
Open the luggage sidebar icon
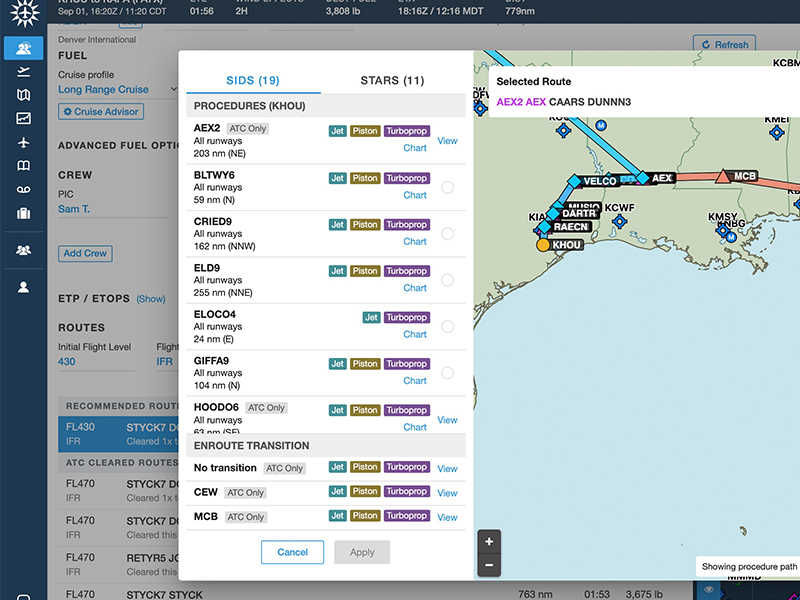point(23,213)
